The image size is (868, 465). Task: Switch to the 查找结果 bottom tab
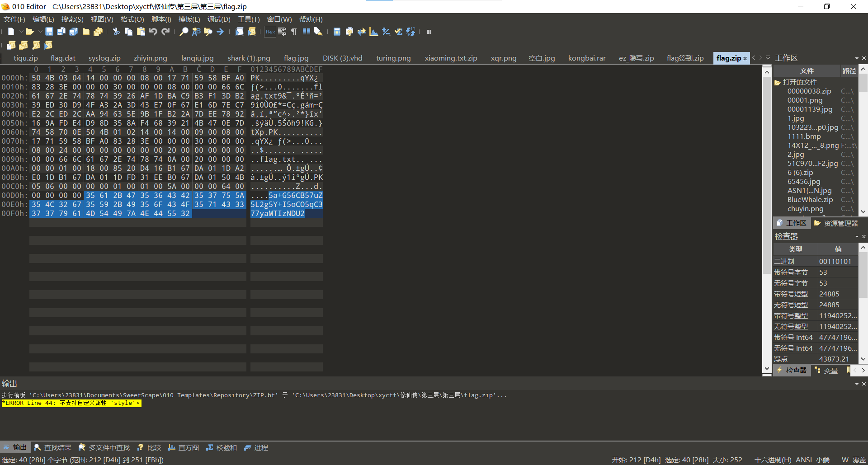click(x=53, y=447)
